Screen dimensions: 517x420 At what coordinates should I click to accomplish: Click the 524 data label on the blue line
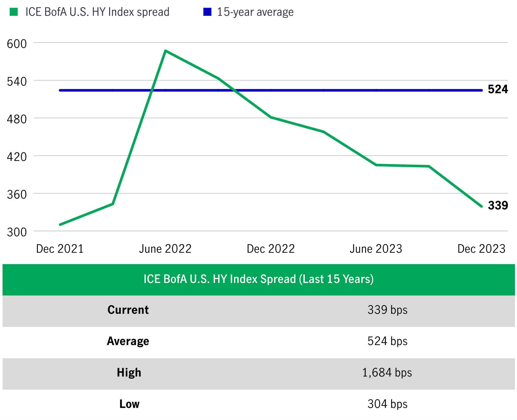(x=498, y=89)
